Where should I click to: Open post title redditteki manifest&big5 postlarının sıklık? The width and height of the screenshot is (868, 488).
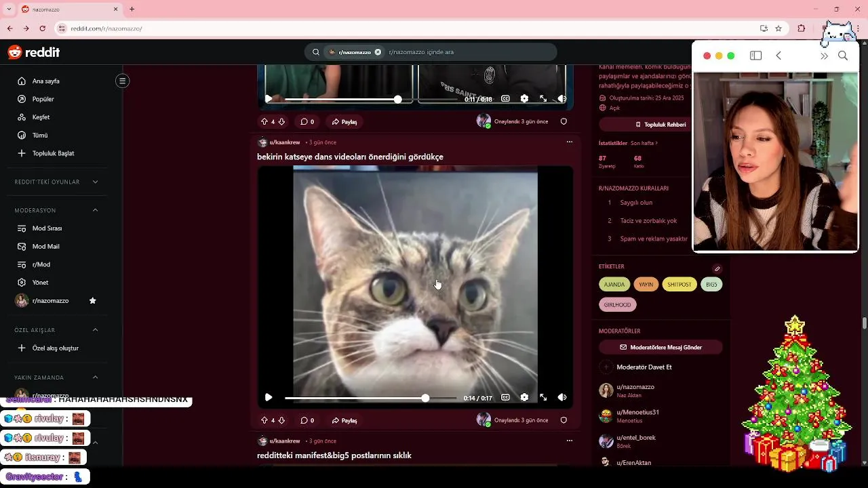[334, 455]
